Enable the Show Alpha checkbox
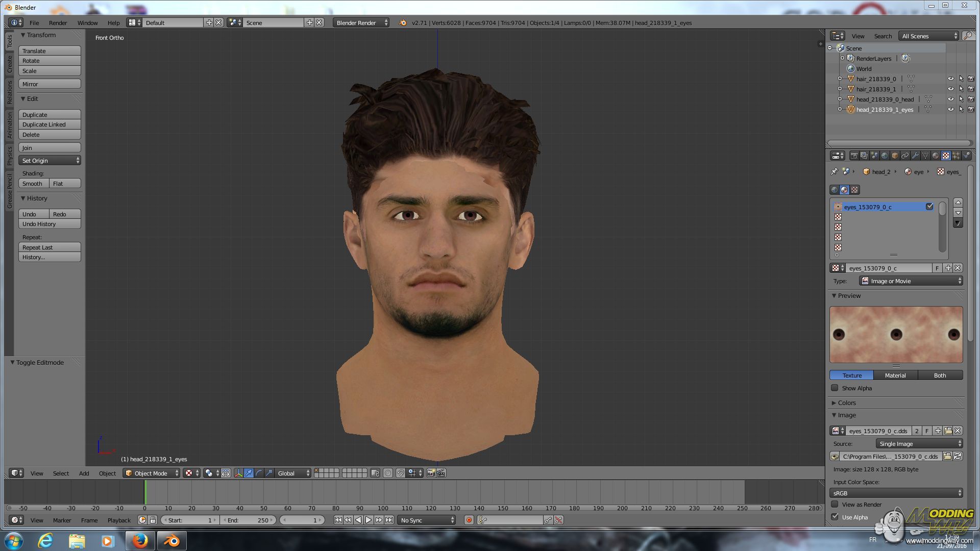 point(835,388)
